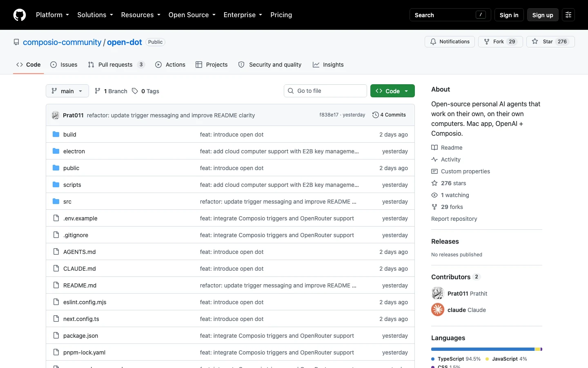588x368 pixels.
Task: Open the composio-community organization link
Action: click(x=62, y=42)
